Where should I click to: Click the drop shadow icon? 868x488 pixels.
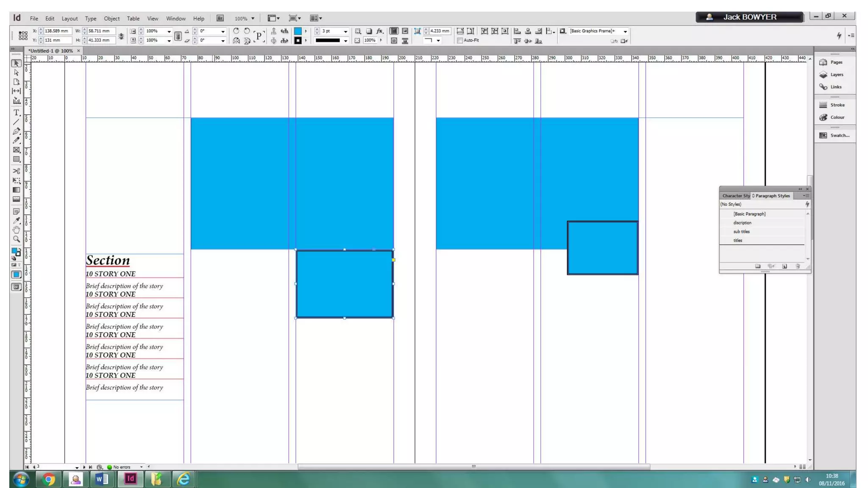coord(369,31)
